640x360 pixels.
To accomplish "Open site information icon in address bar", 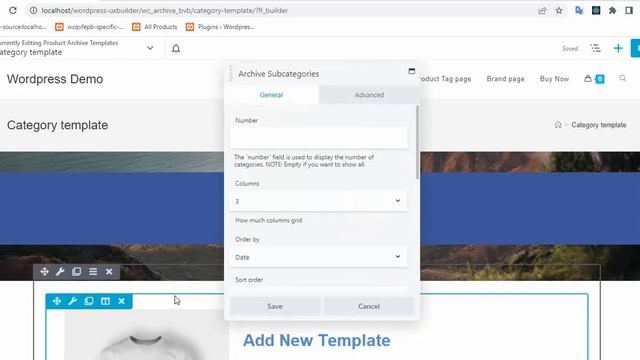I will (x=33, y=10).
